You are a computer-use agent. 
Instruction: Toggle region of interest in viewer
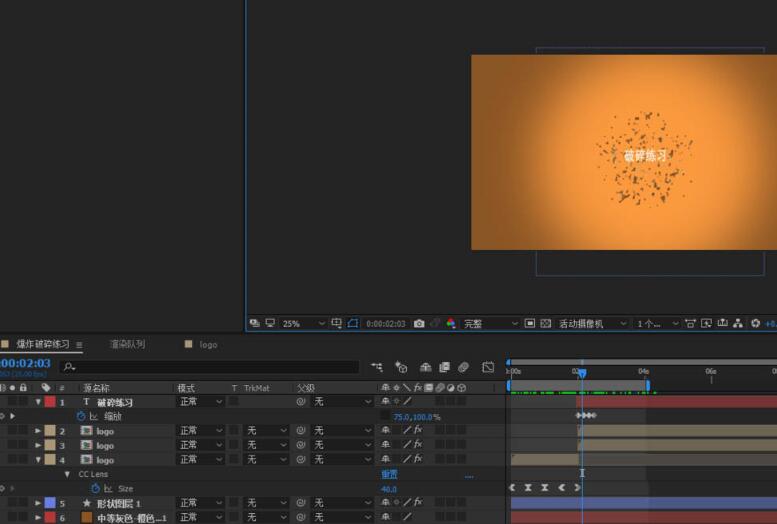tap(530, 324)
